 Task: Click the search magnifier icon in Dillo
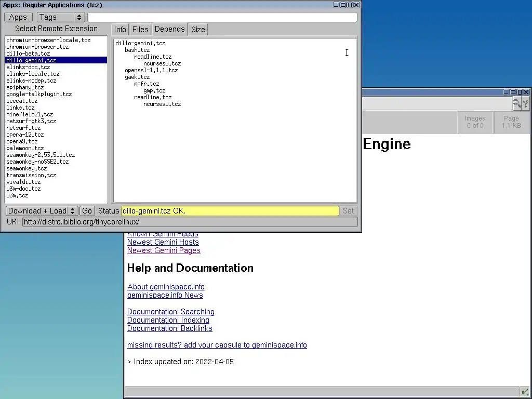[516, 103]
